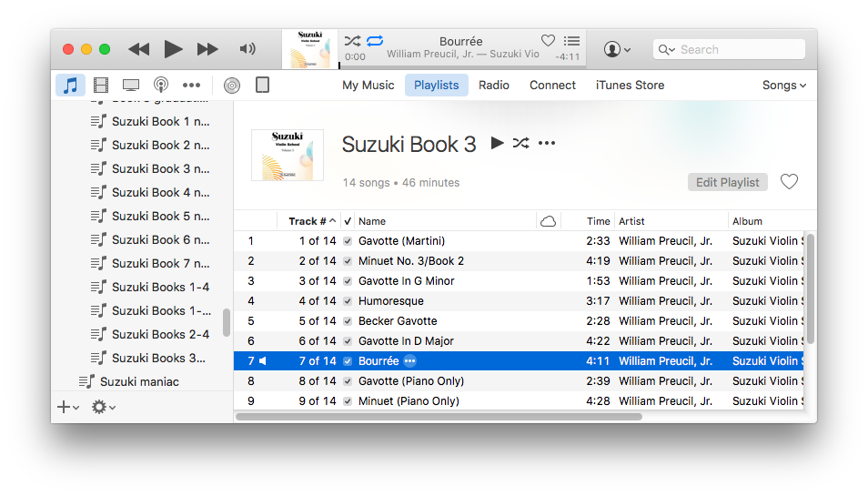Love the current song with now-playing heart
Image resolution: width=868 pixels, height=496 pixels.
[548, 40]
